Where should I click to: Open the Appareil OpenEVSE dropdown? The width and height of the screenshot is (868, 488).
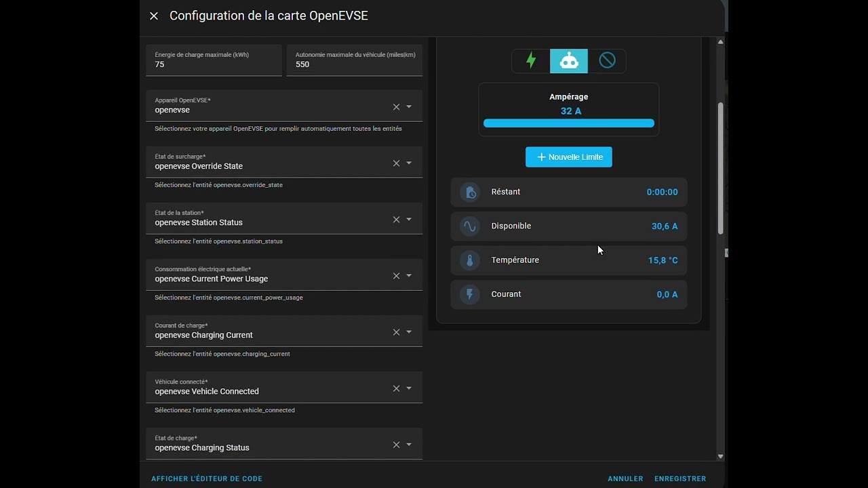pyautogui.click(x=409, y=107)
